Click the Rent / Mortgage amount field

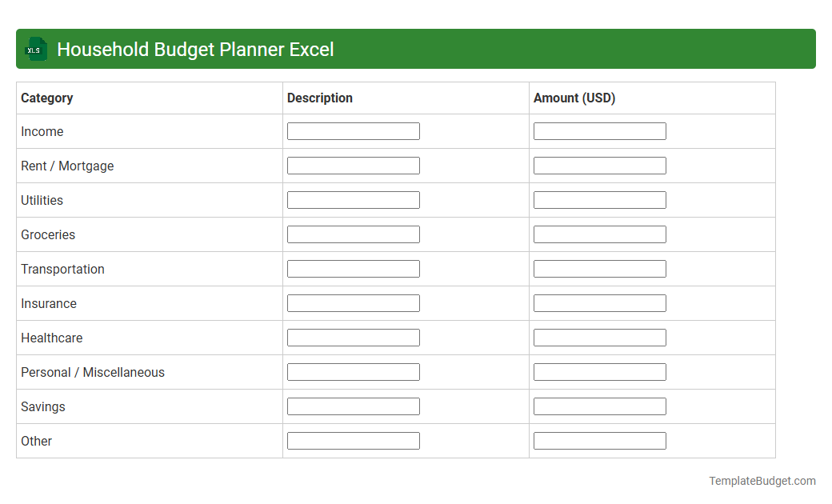[599, 165]
